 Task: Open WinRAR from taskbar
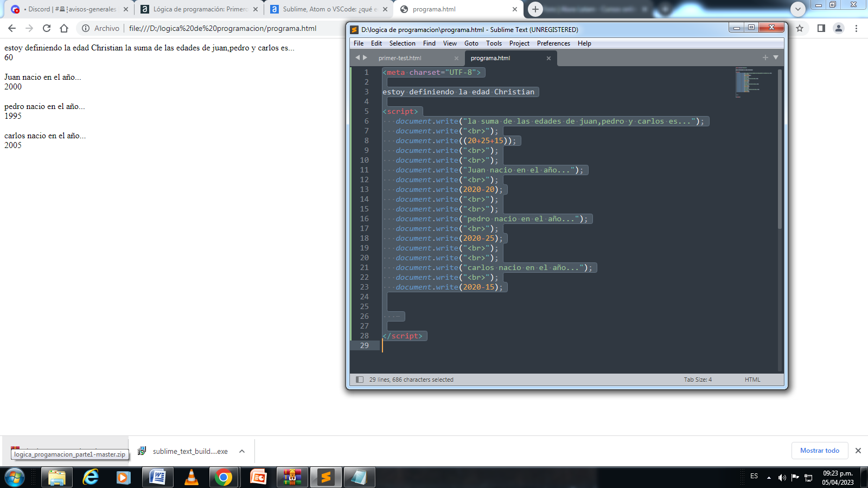coord(292,478)
